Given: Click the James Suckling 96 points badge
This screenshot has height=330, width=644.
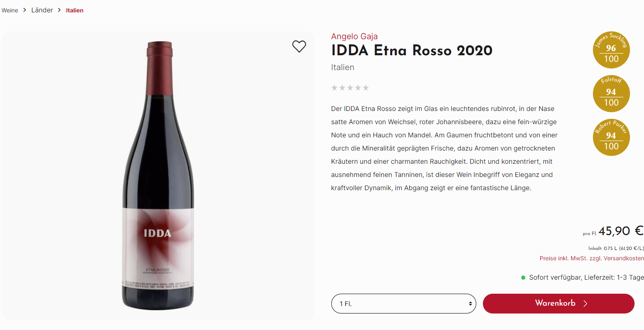Looking at the screenshot, I should (x=611, y=50).
